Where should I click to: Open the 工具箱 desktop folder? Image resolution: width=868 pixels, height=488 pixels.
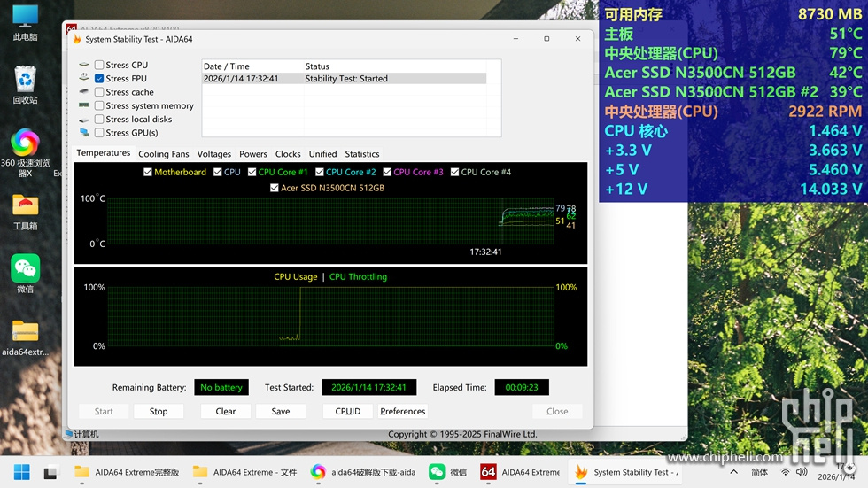click(26, 213)
